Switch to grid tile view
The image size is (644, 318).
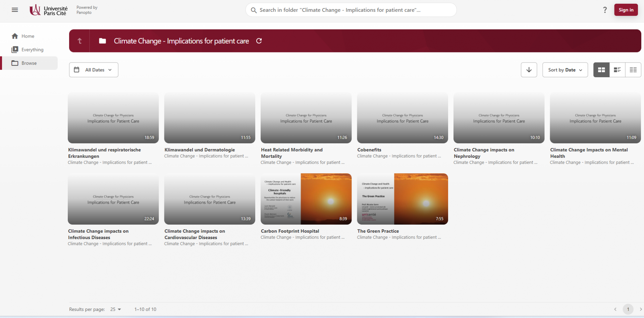click(601, 70)
